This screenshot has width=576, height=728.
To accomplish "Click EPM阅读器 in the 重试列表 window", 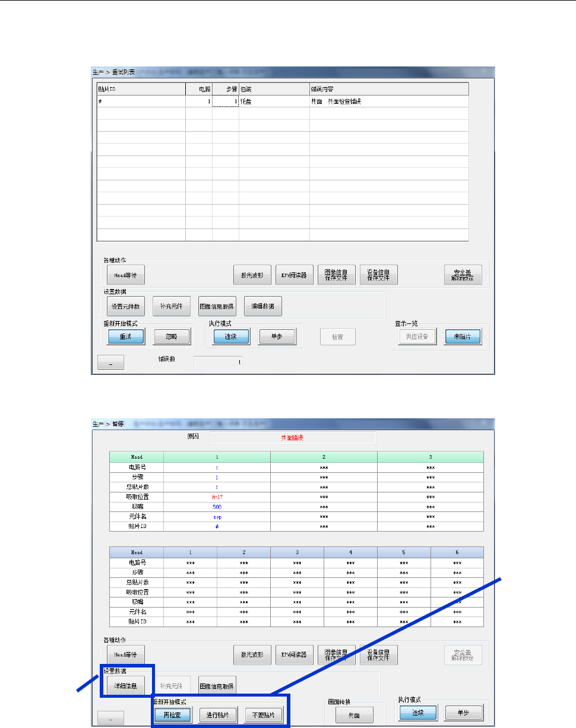I will 295,275.
